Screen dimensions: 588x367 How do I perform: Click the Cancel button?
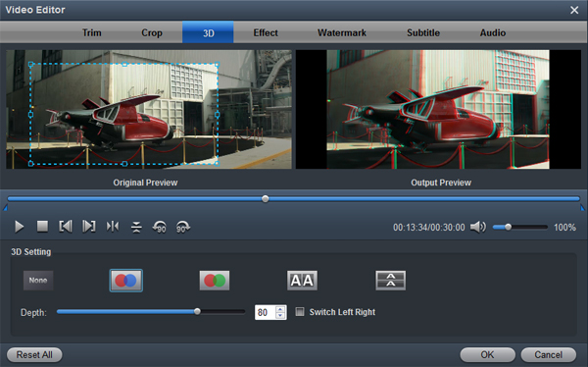pos(548,354)
